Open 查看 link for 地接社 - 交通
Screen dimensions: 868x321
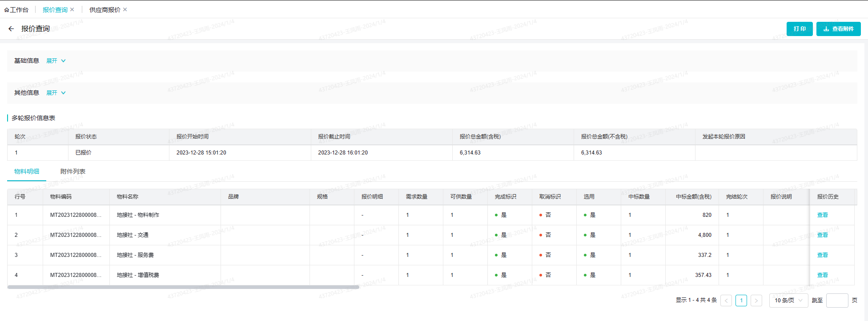[x=822, y=235]
